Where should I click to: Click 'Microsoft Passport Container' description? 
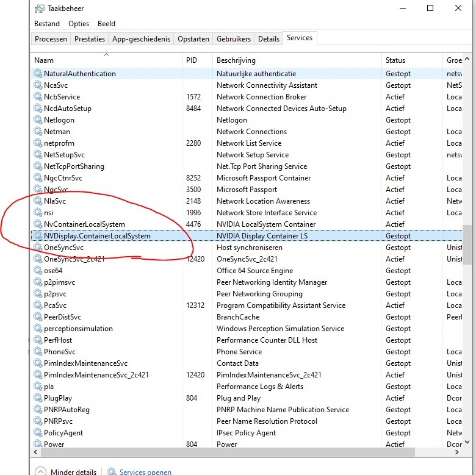click(264, 178)
